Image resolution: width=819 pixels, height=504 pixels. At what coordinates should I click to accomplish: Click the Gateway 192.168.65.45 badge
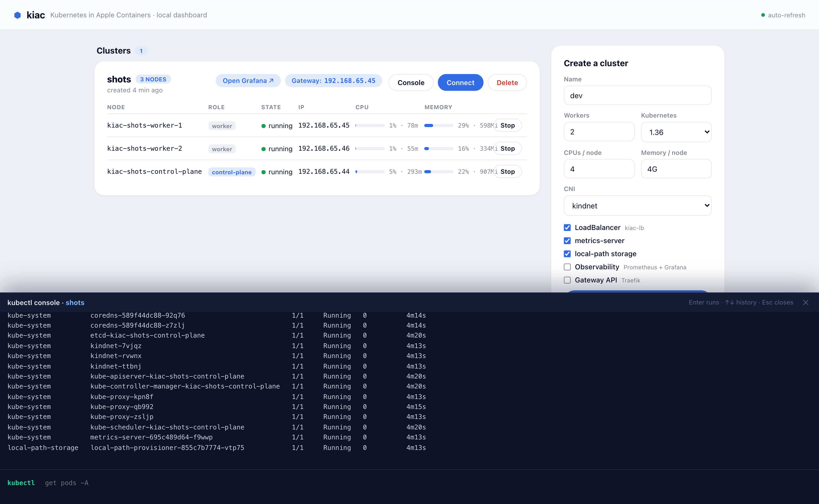coord(333,81)
